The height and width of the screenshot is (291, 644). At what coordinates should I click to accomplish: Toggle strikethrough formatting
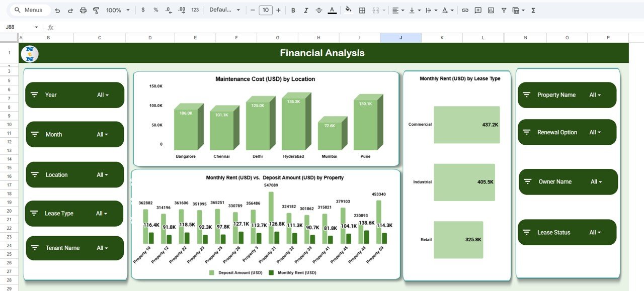pos(318,10)
